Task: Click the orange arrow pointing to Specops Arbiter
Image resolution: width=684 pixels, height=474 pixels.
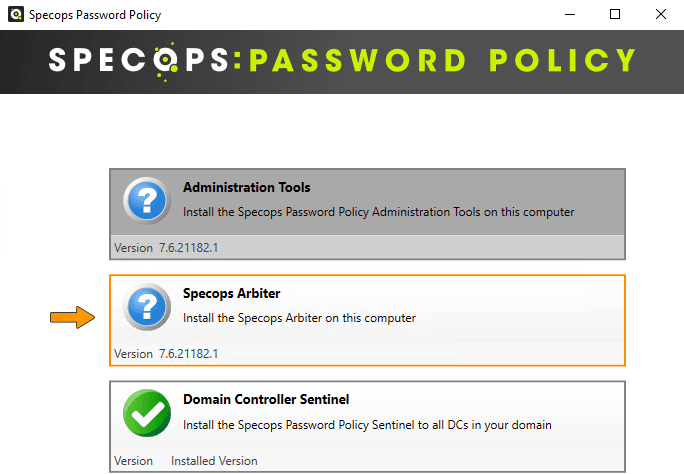Action: (72, 317)
